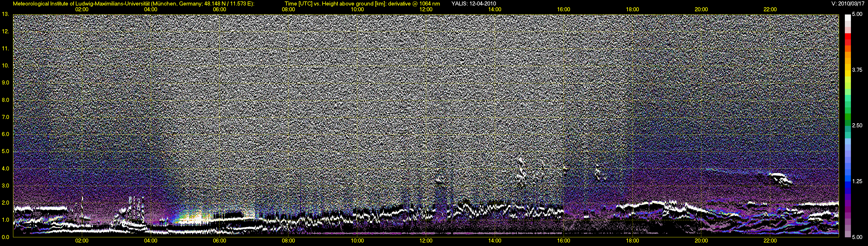
Task: Click the 20:00 label on the bottom time axis
Action: click(701, 241)
